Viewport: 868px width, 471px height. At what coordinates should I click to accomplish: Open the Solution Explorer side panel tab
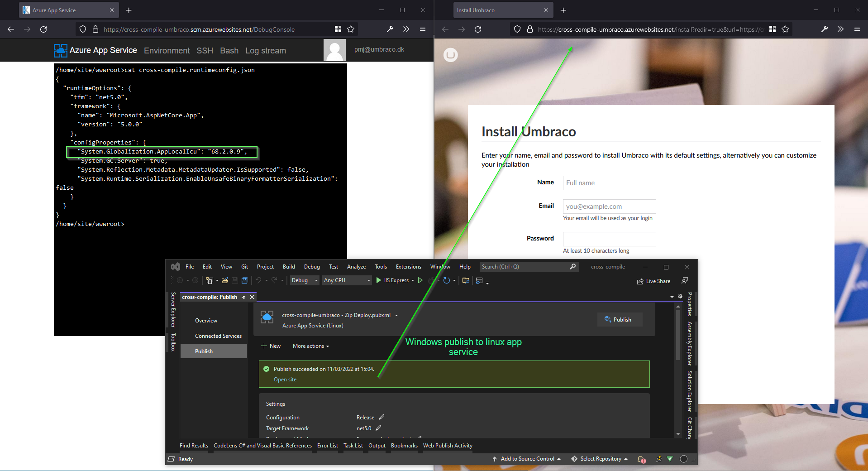tap(689, 391)
